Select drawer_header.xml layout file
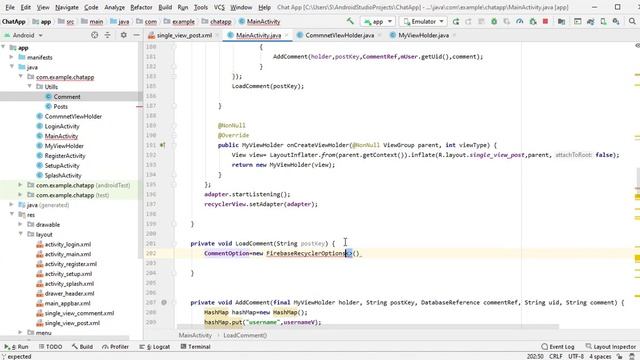The image size is (640, 360). pyautogui.click(x=69, y=293)
